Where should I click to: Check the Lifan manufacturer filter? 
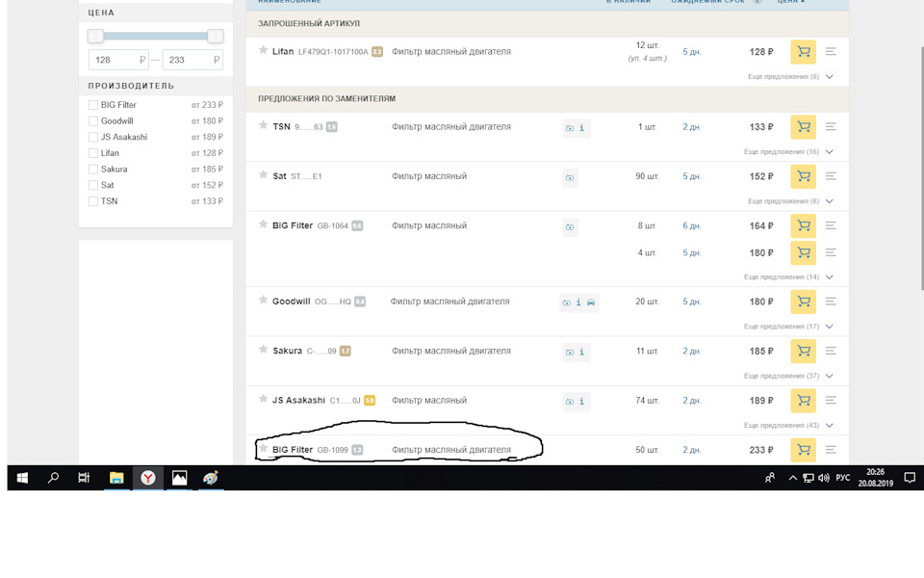click(x=93, y=153)
